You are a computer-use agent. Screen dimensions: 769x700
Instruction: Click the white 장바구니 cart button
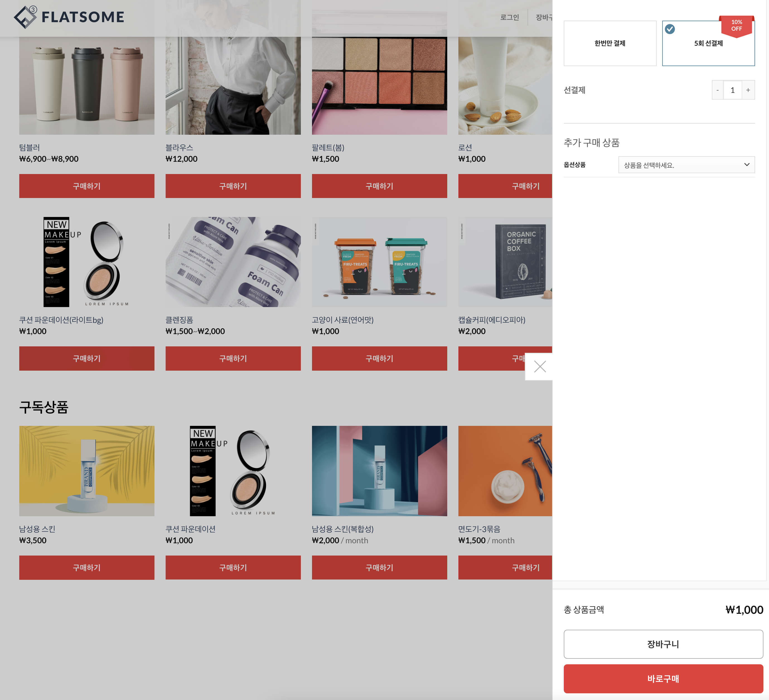pyautogui.click(x=663, y=644)
